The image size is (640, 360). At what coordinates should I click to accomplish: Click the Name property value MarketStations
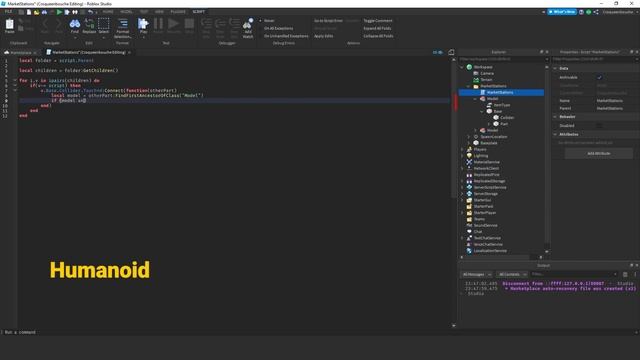(610, 101)
